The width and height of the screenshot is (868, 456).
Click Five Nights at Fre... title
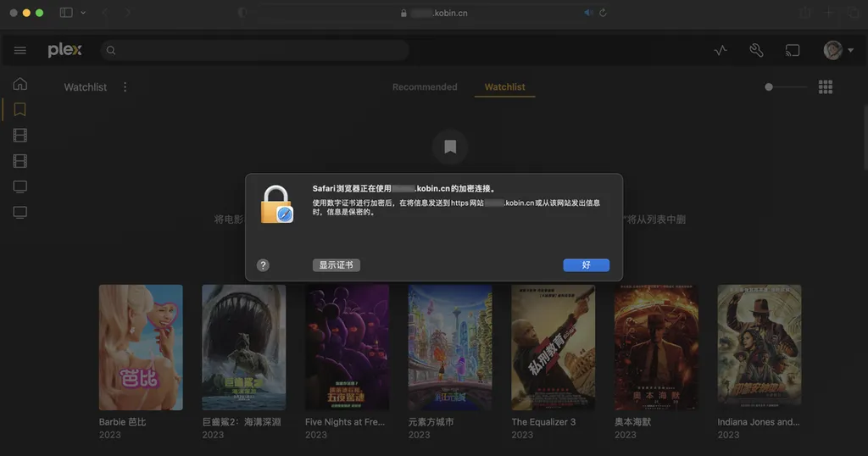pyautogui.click(x=345, y=422)
